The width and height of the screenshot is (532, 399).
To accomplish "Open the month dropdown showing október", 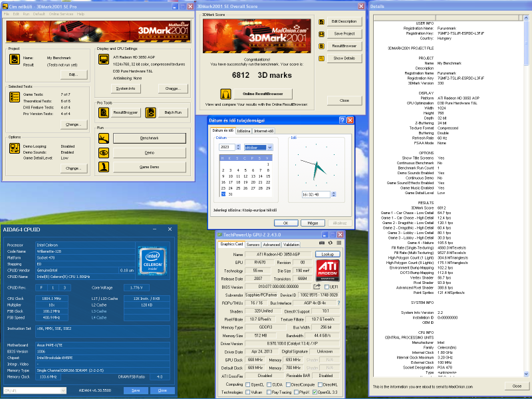I will click(270, 147).
